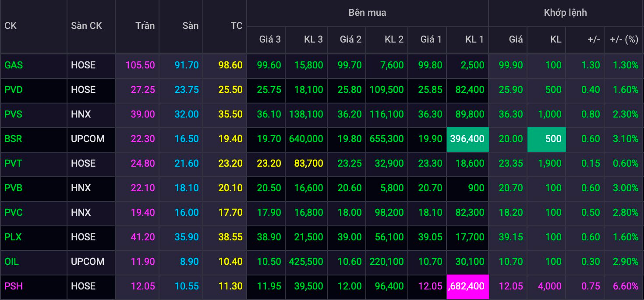Click PVB percent change 3.00%
Image resolution: width=644 pixels, height=300 pixels.
click(x=626, y=188)
